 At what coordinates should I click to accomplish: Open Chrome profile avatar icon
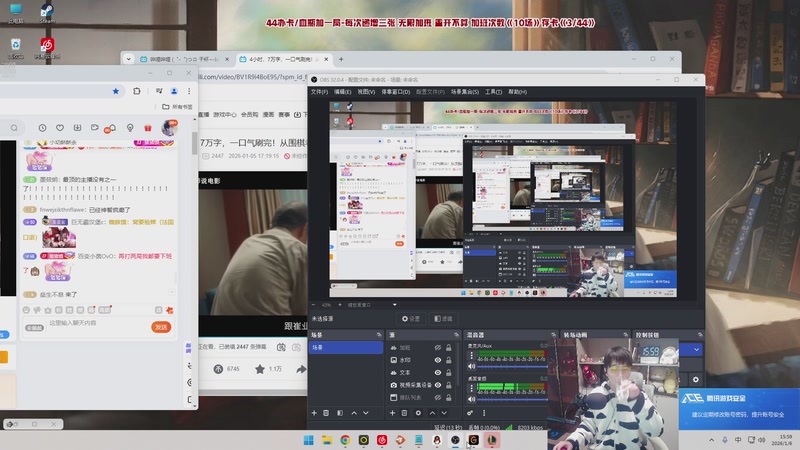coord(174,91)
